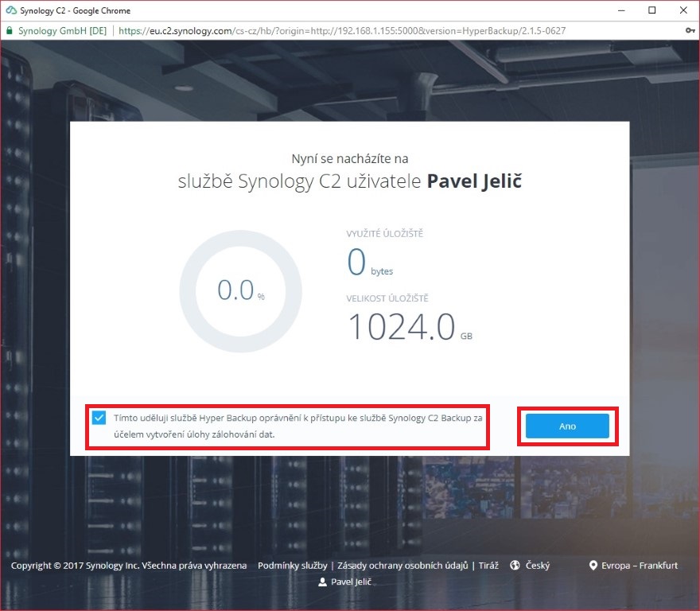Image resolution: width=700 pixels, height=611 pixels.
Task: Click the Nyní se nacházíte na text
Action: [350, 158]
